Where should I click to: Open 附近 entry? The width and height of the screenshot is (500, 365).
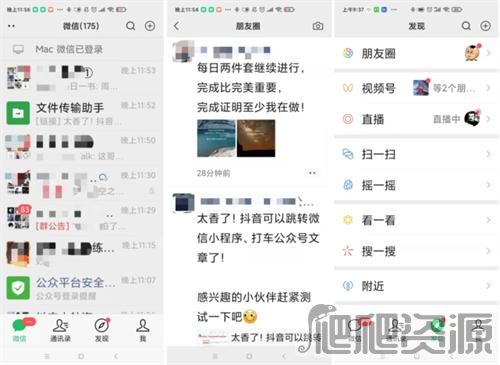pos(417,286)
